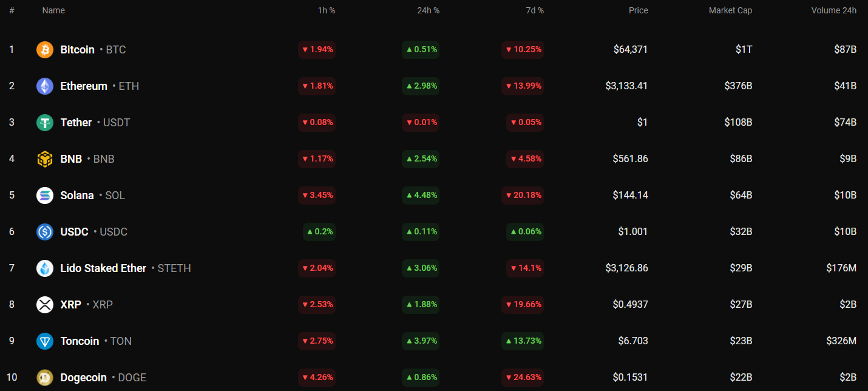Click Dogecoin's 24.63% seven-day change badge

523,378
